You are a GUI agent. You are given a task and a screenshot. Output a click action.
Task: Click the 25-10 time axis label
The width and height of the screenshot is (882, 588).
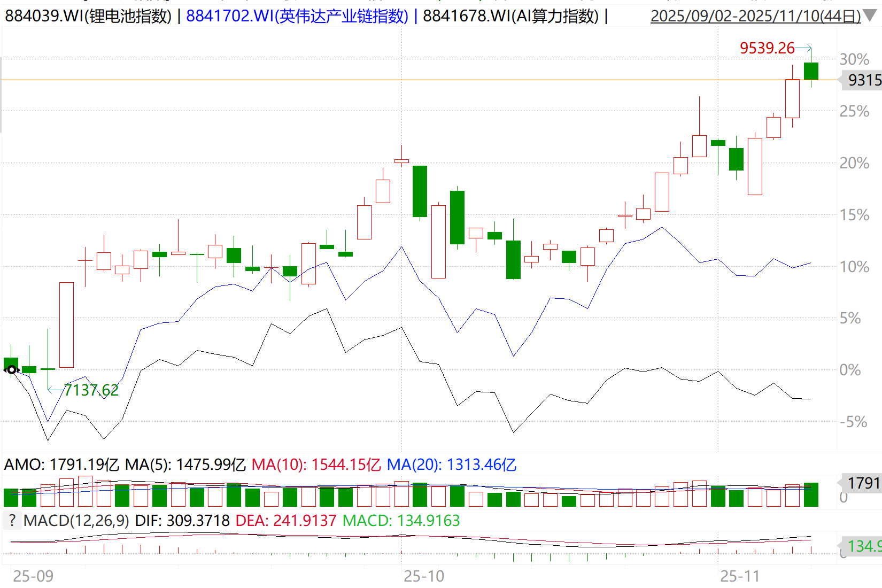(x=423, y=576)
